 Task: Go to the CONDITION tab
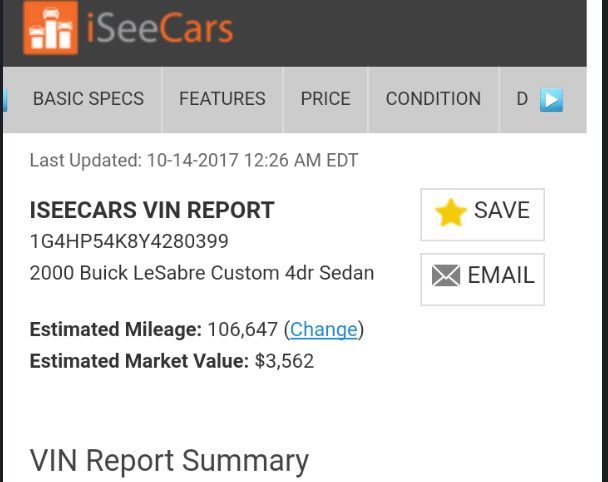(x=433, y=99)
